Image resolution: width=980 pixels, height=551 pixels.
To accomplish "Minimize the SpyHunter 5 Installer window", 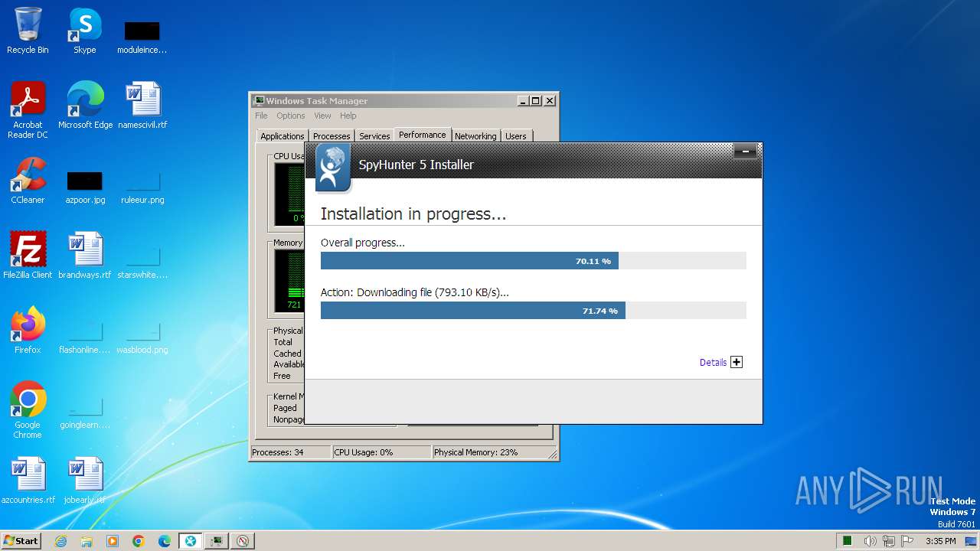I will click(x=745, y=152).
